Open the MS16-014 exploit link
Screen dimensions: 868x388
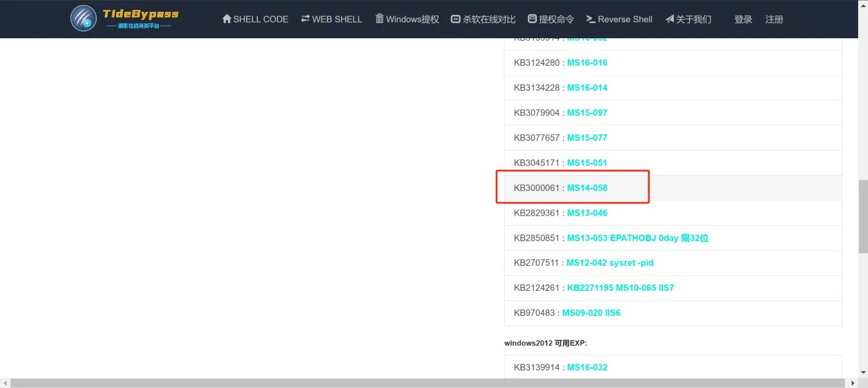(587, 88)
